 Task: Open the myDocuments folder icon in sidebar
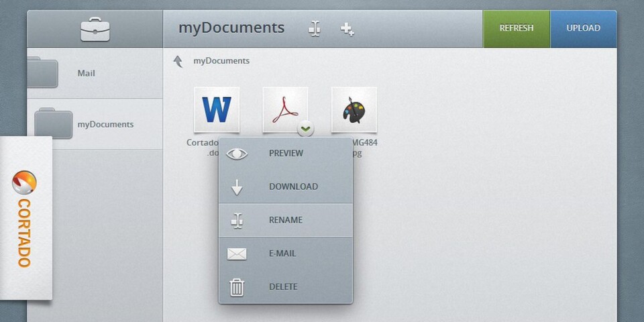pyautogui.click(x=54, y=123)
